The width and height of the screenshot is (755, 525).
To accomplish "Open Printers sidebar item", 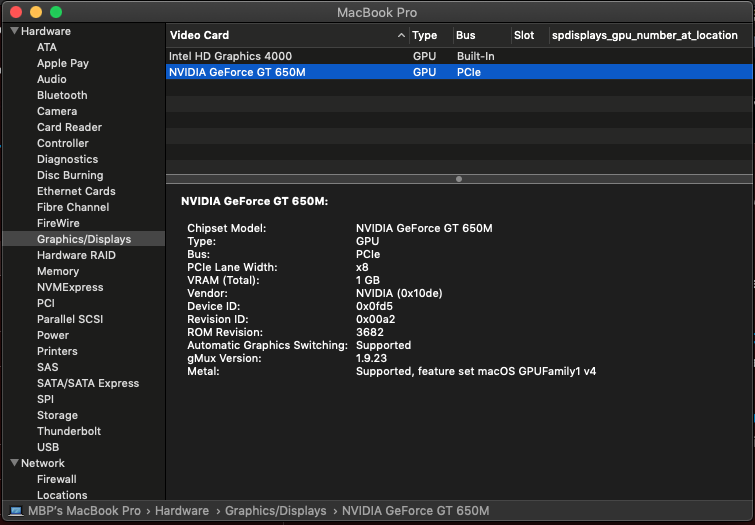I will click(57, 351).
